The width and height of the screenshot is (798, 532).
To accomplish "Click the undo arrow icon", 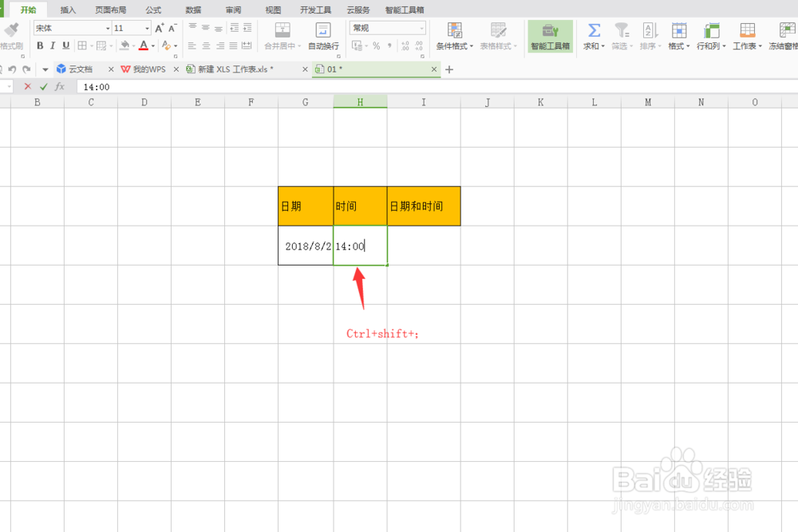I will point(13,69).
